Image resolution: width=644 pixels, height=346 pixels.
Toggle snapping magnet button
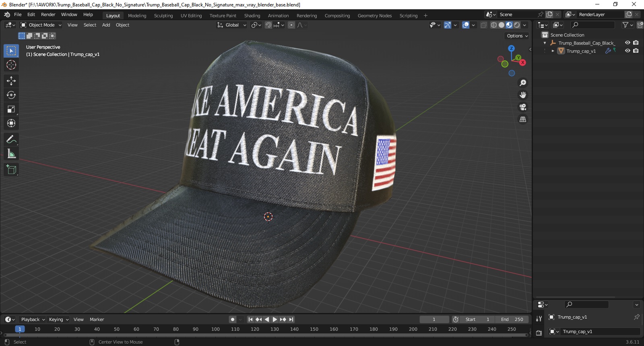click(268, 25)
